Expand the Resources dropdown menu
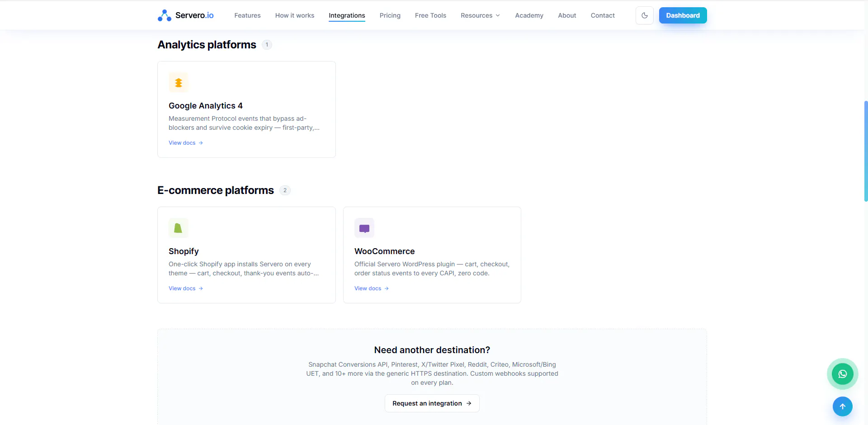The height and width of the screenshot is (425, 868). click(x=481, y=15)
